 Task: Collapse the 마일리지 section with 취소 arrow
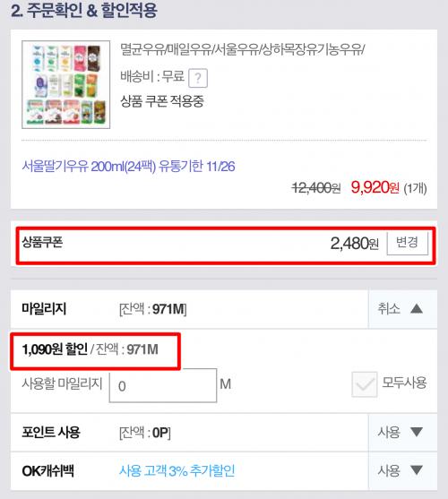tap(402, 309)
